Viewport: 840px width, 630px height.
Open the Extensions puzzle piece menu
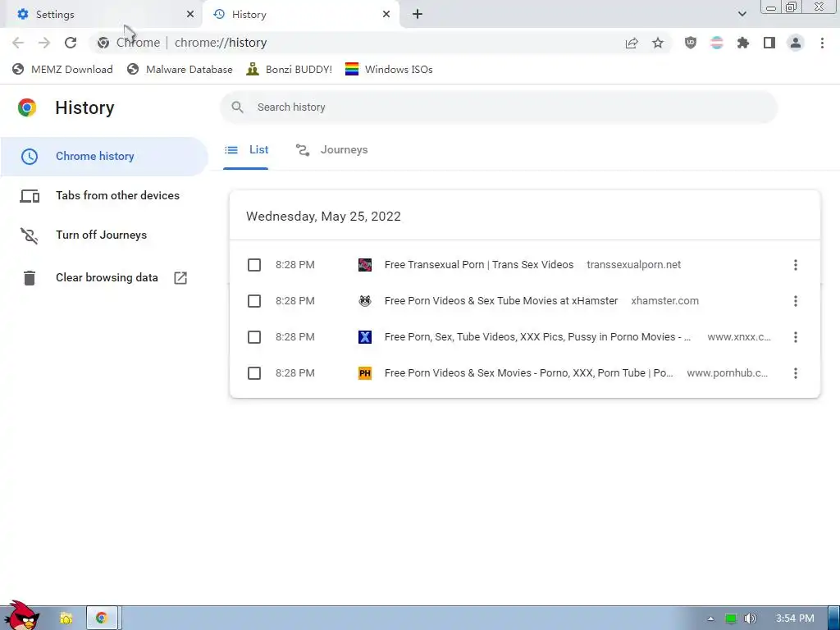click(743, 43)
